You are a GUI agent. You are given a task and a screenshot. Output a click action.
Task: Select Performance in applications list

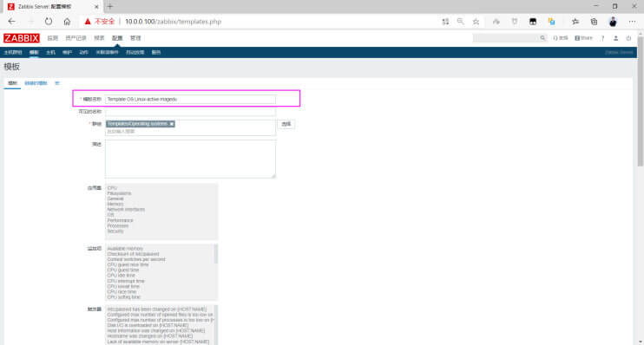[x=120, y=221]
